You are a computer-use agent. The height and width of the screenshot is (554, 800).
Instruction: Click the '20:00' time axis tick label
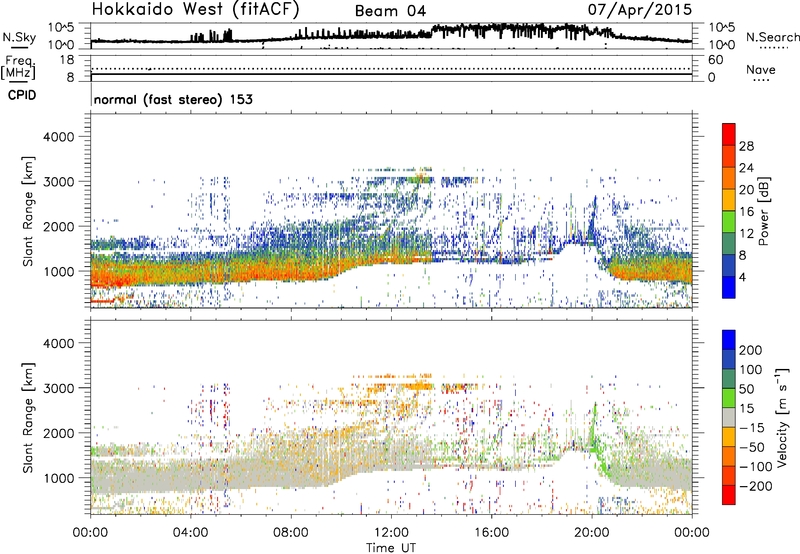click(x=592, y=533)
